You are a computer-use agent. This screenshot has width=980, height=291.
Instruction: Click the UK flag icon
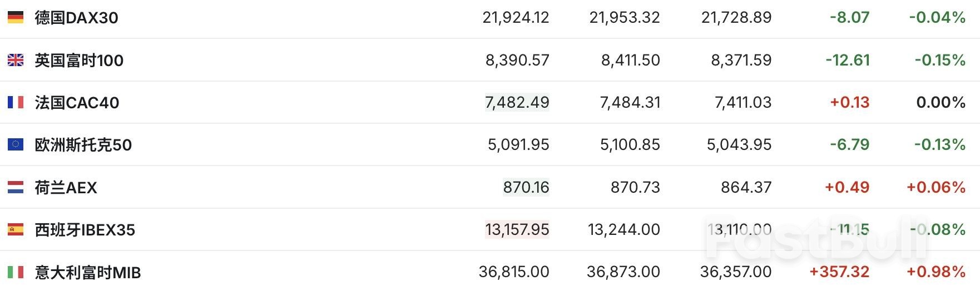click(16, 60)
